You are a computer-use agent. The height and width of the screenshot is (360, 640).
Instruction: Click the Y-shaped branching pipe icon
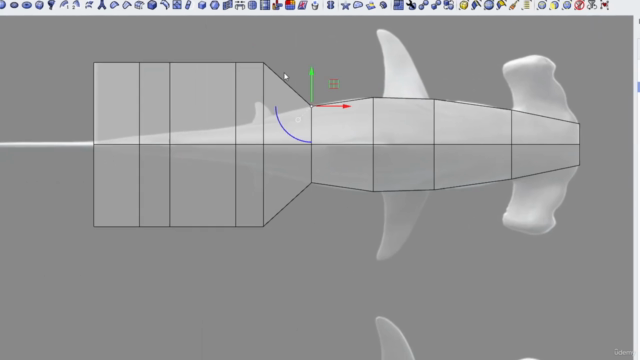102,5
